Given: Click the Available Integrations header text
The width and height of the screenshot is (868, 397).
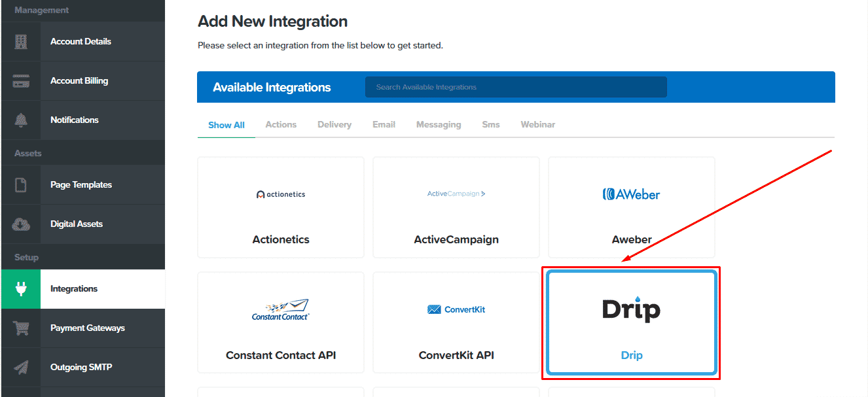Looking at the screenshot, I should 272,88.
